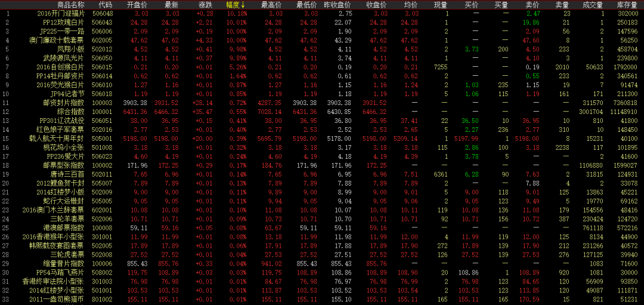The height and width of the screenshot is (305, 644).
Task: Click the 最新 column header
Action: (x=171, y=5)
